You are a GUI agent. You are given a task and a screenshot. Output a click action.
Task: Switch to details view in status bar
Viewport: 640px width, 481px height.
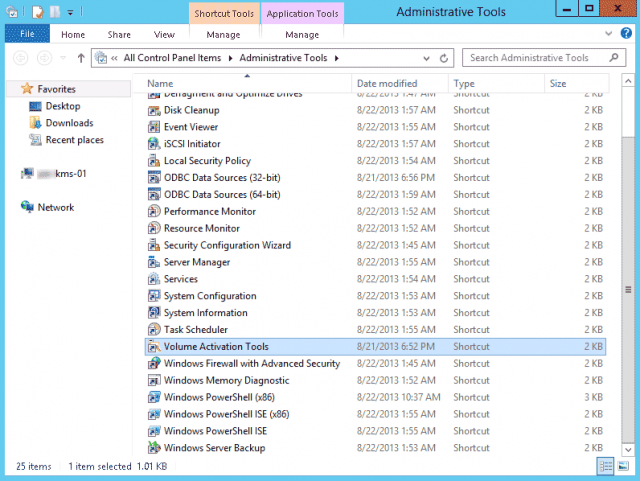click(607, 467)
